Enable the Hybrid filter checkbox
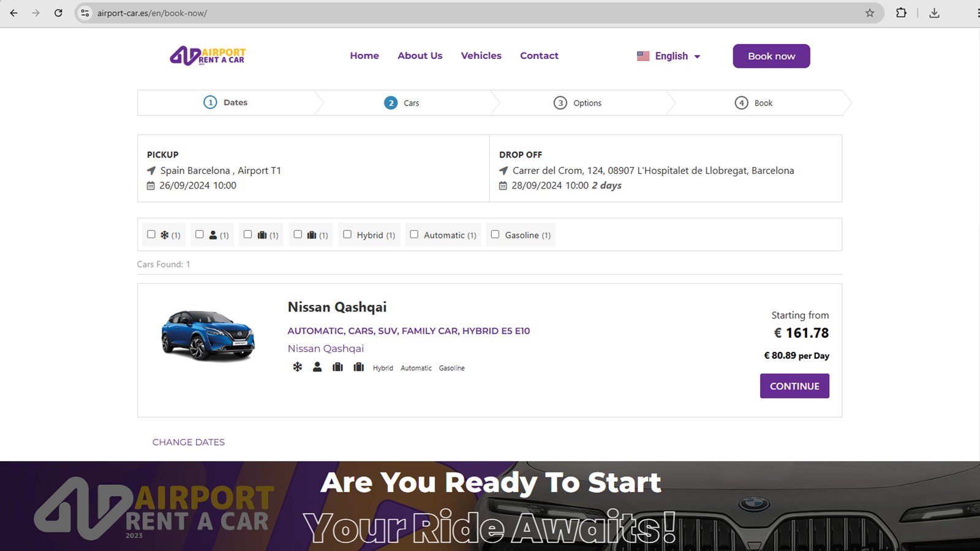980x551 pixels. click(347, 234)
